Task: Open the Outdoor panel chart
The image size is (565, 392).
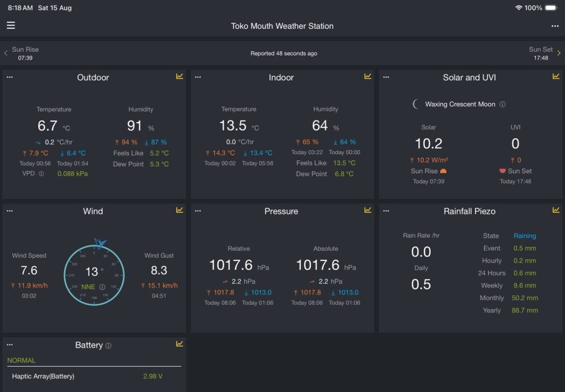Action: point(179,76)
